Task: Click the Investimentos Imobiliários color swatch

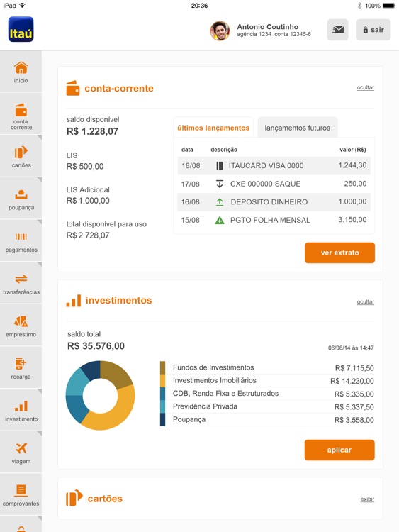Action: (x=162, y=380)
